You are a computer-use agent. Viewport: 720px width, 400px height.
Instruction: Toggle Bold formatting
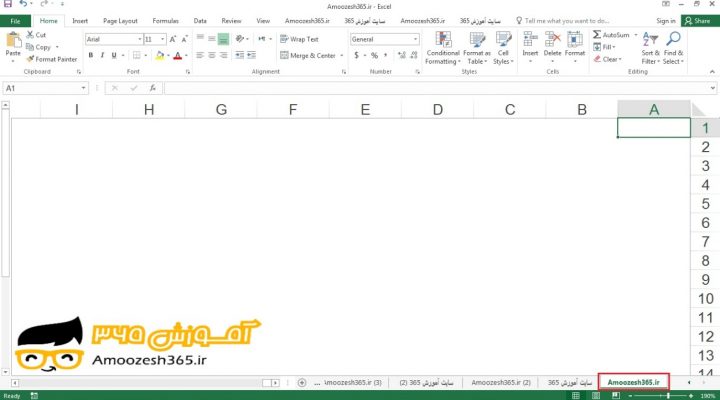pos(90,55)
